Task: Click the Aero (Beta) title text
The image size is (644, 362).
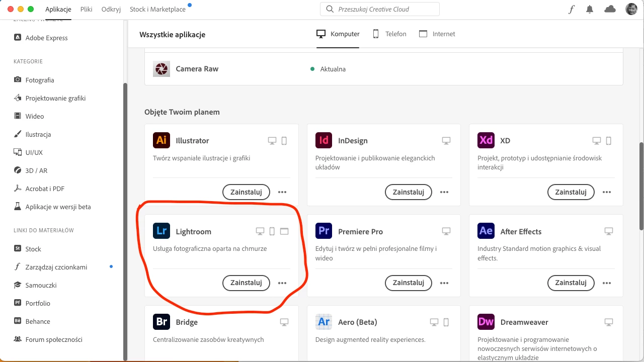Action: [x=358, y=322]
